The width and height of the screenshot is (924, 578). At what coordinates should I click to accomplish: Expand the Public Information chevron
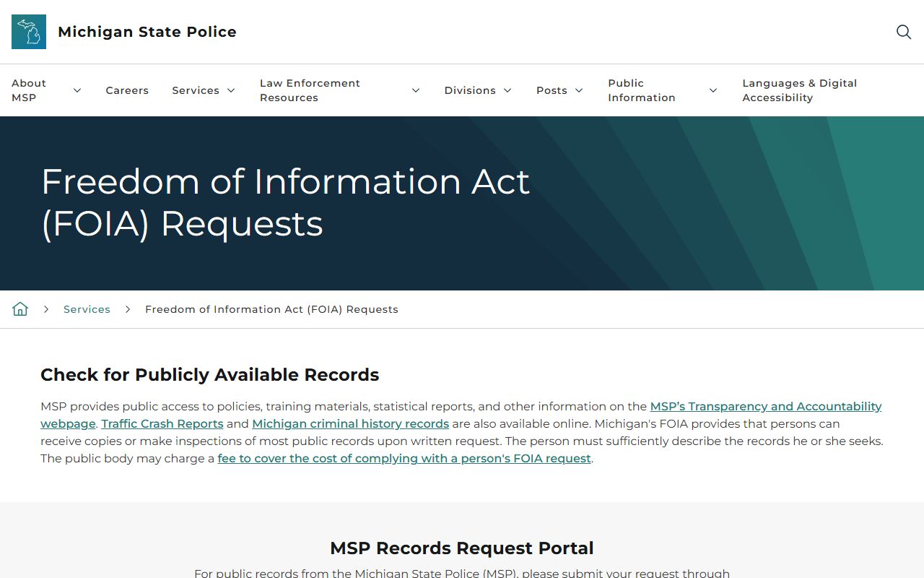[713, 90]
